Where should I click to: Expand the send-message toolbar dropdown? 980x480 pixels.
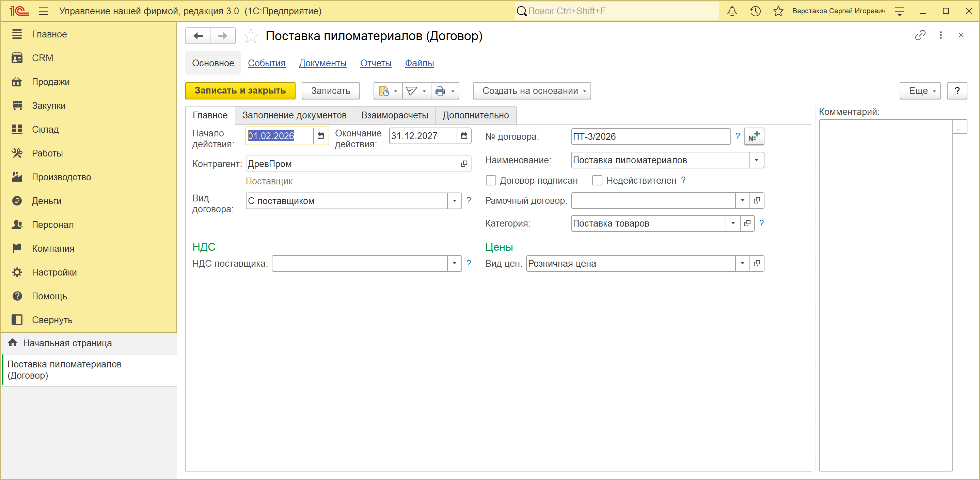pos(416,91)
